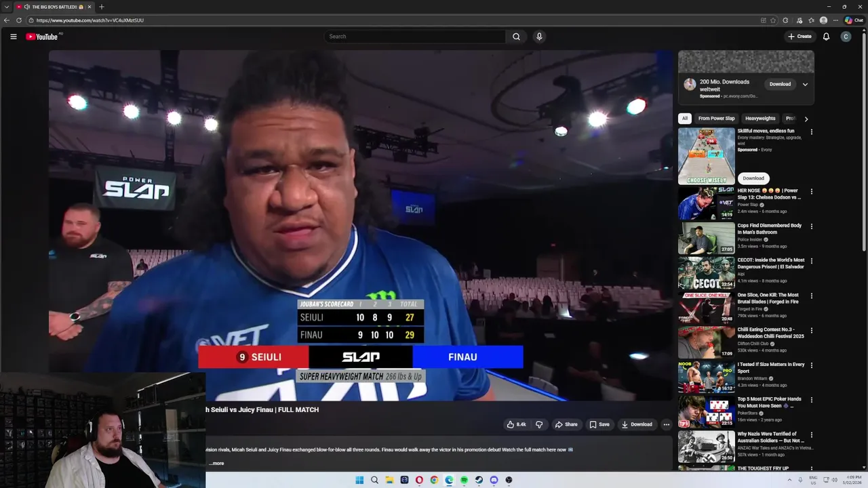Dislike the video with thumbs down
868x488 pixels.
tap(539, 424)
